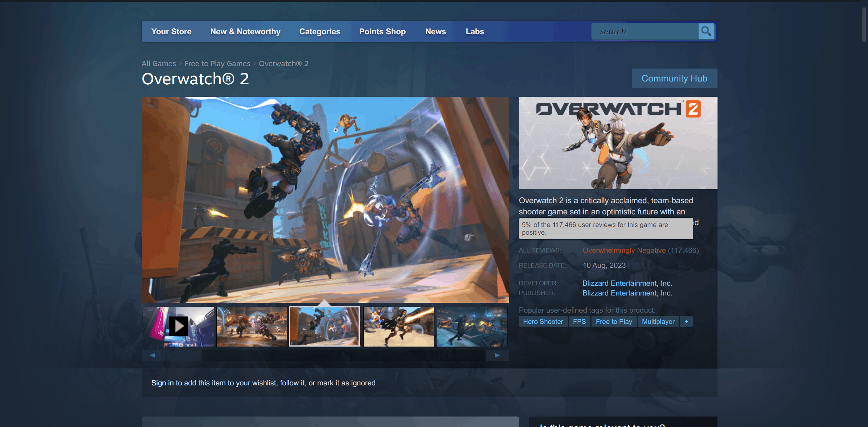Screen dimensions: 868x427
Task: Click the Categories menu item
Action: [x=320, y=31]
